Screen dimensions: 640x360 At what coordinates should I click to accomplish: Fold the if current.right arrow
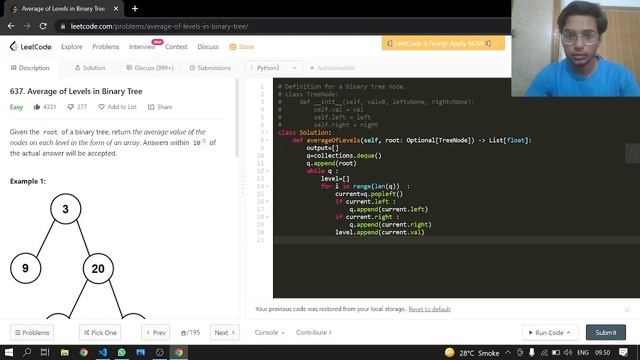pyautogui.click(x=267, y=217)
